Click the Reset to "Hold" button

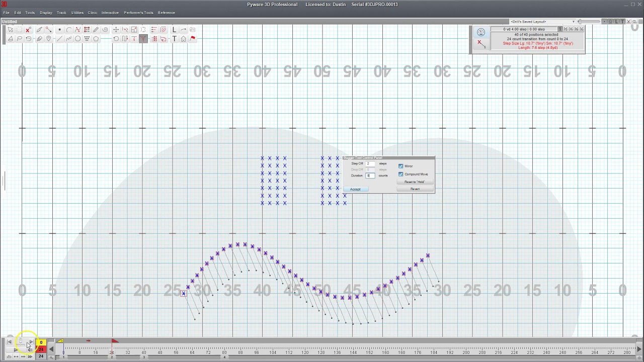tap(415, 182)
